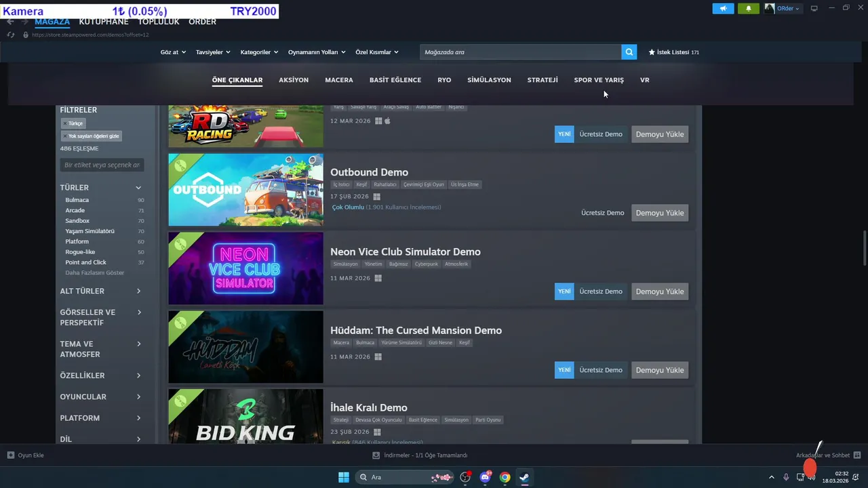This screenshot has width=868, height=488.
Task: Expand the Göz at menu
Action: click(173, 52)
